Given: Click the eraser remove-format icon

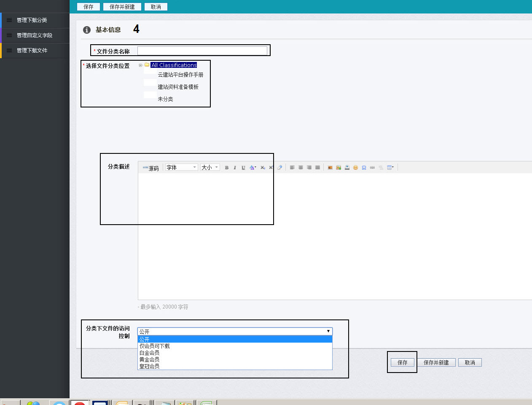Looking at the screenshot, I should point(279,168).
